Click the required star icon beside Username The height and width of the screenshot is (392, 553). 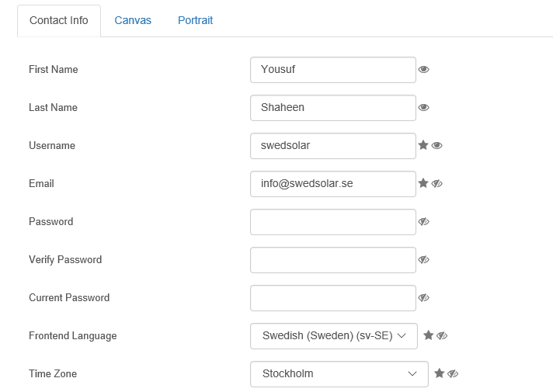pos(423,145)
